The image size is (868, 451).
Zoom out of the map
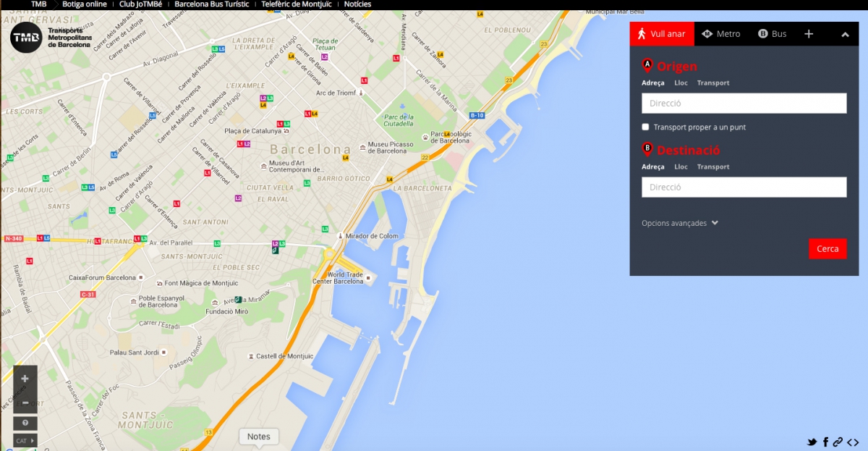pyautogui.click(x=25, y=402)
